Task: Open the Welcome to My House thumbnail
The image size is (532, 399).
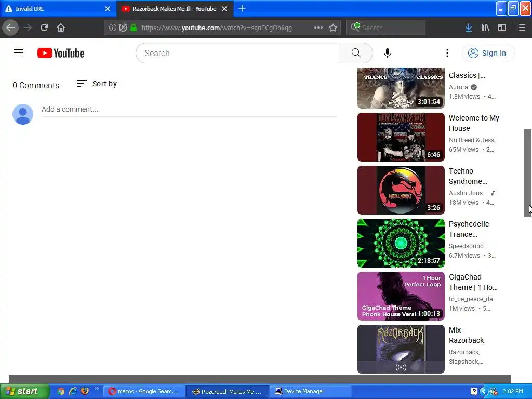Action: [401, 137]
